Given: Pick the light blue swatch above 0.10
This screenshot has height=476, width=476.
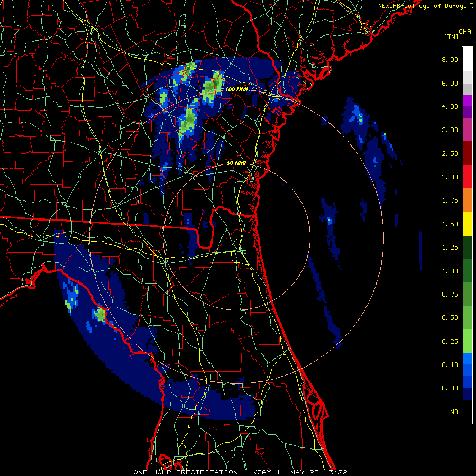Looking at the screenshot, I should coord(467,359).
